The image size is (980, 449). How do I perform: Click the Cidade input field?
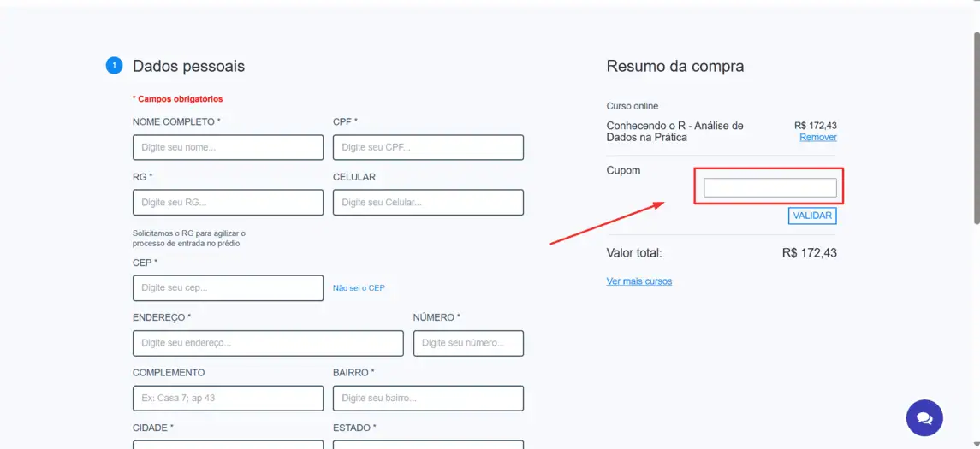229,445
